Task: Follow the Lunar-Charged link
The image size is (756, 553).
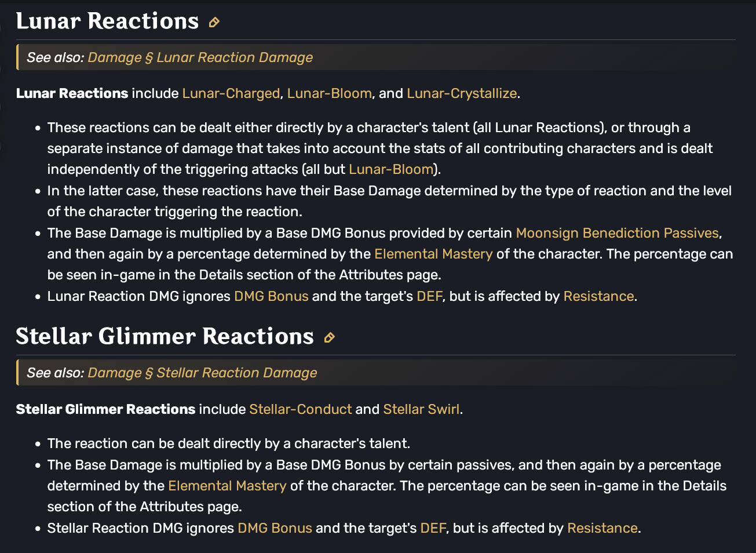Action: (x=231, y=93)
